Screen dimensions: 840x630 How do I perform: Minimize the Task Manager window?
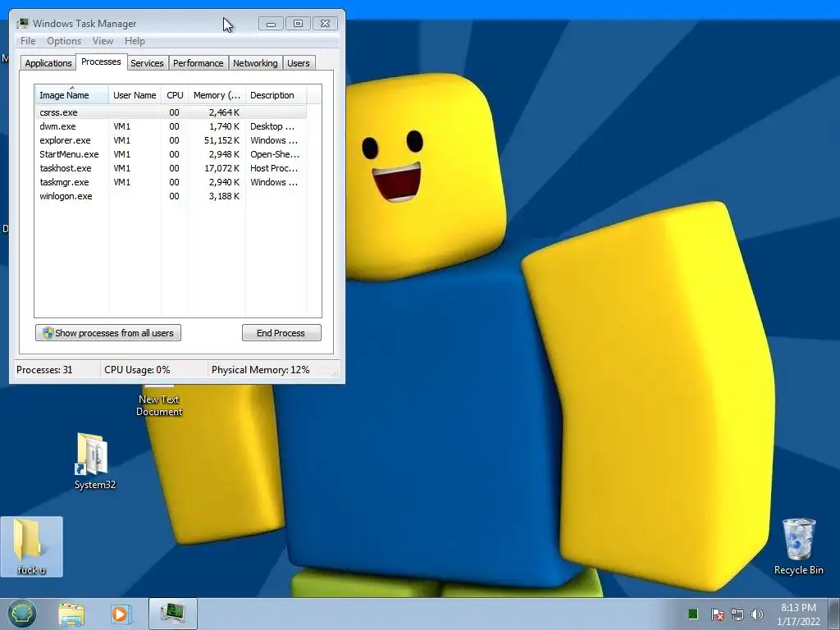[x=271, y=24]
